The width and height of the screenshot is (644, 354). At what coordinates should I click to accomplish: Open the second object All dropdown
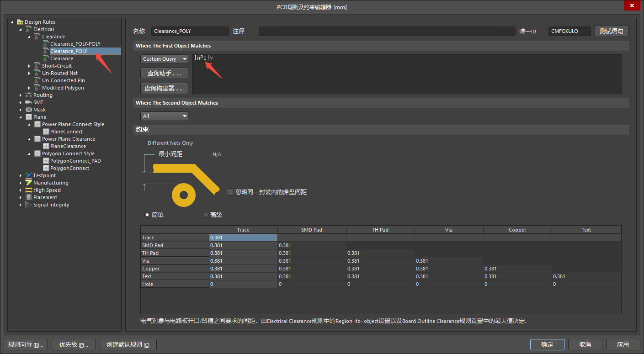(165, 116)
